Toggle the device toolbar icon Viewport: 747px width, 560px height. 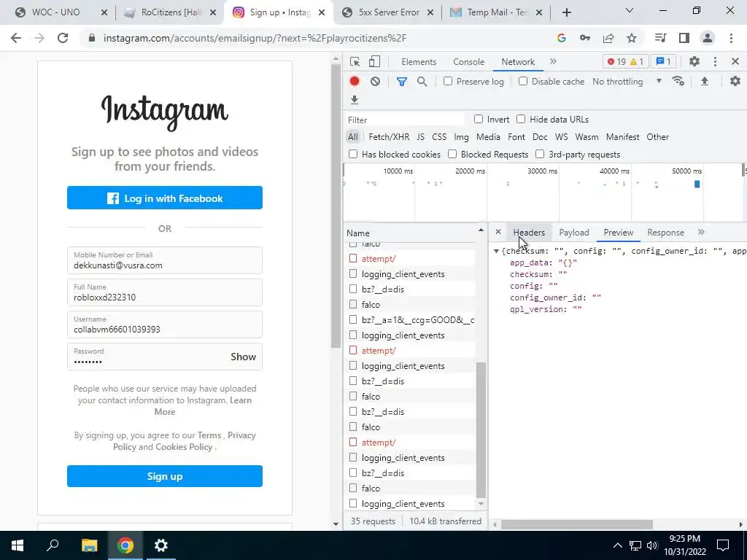(374, 62)
